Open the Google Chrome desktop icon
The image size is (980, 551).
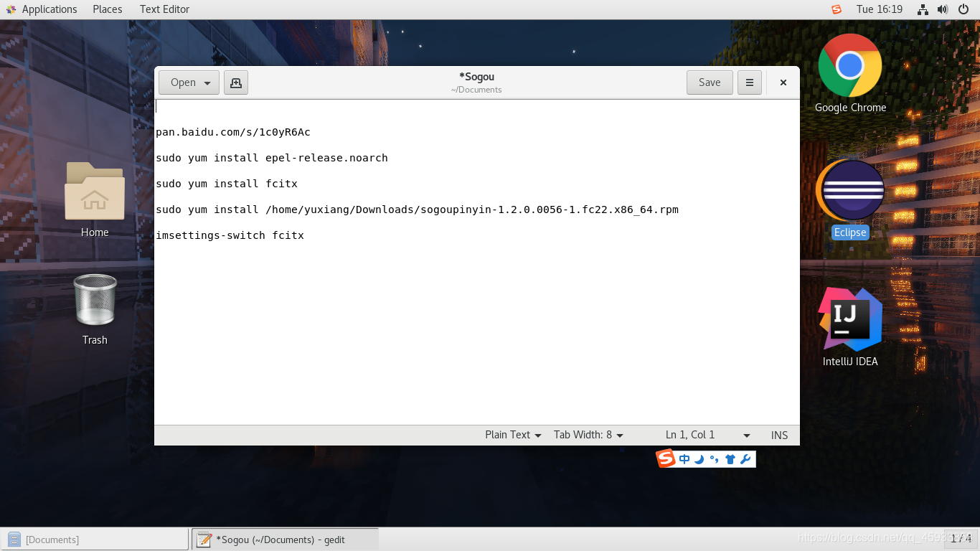coord(850,73)
